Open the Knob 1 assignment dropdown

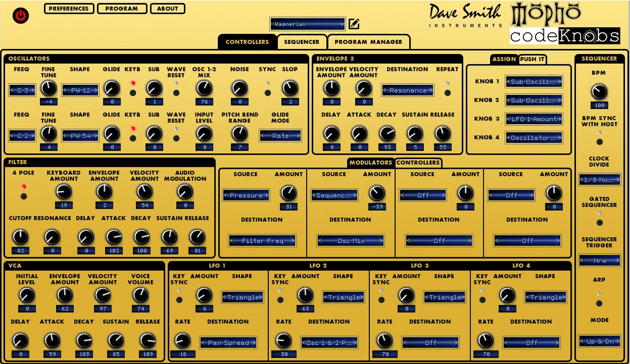[x=534, y=81]
